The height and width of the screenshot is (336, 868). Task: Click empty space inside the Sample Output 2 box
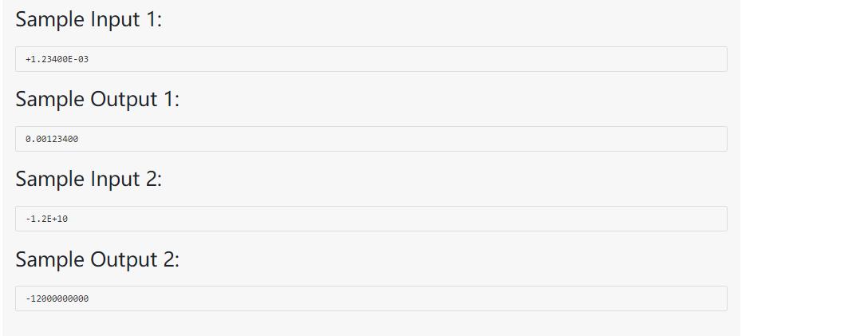[399, 298]
